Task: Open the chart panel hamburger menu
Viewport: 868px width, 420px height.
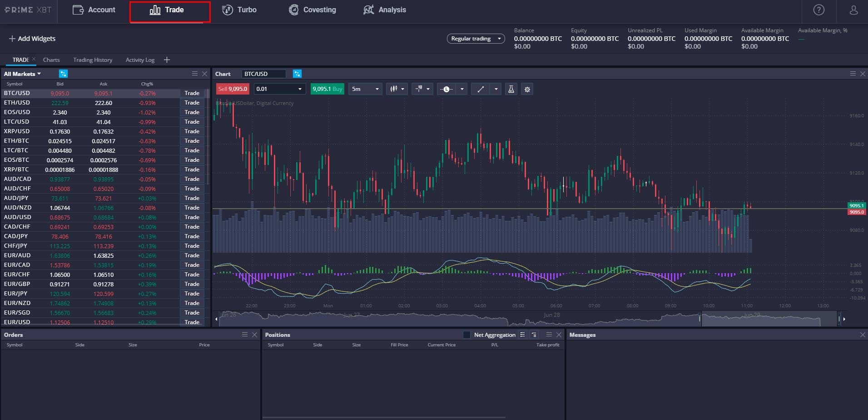Action: (853, 74)
